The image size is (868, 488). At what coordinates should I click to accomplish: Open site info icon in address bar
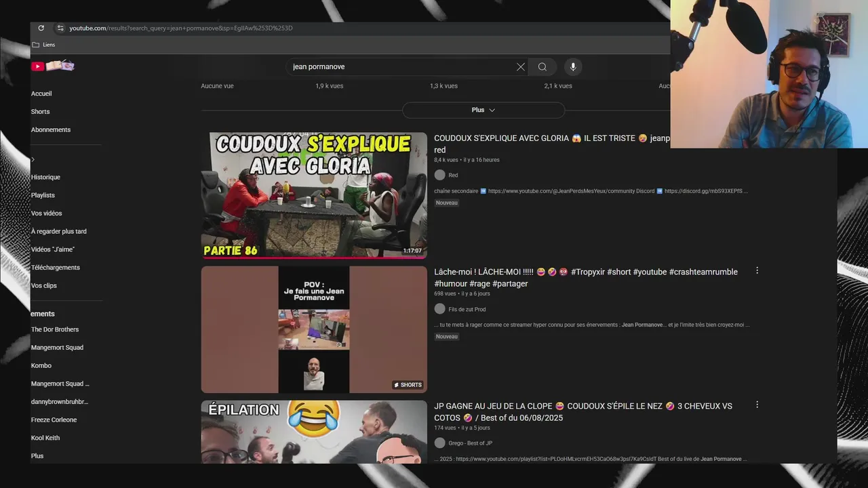[60, 28]
